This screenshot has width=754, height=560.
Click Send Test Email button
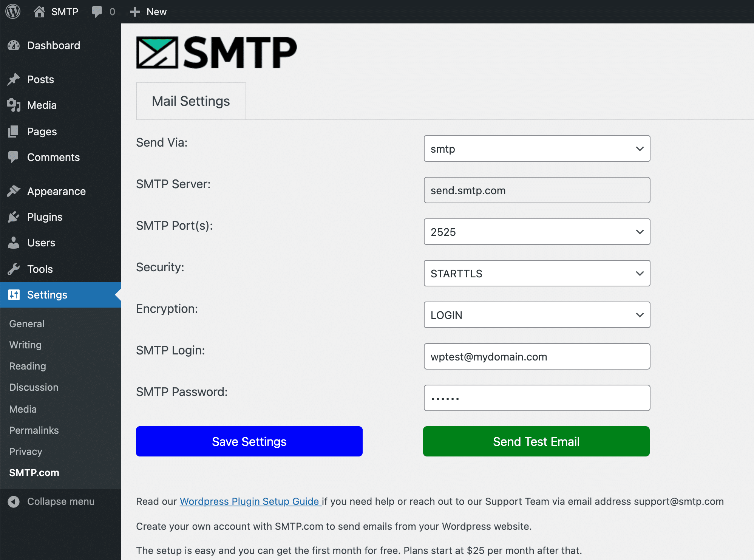click(536, 441)
